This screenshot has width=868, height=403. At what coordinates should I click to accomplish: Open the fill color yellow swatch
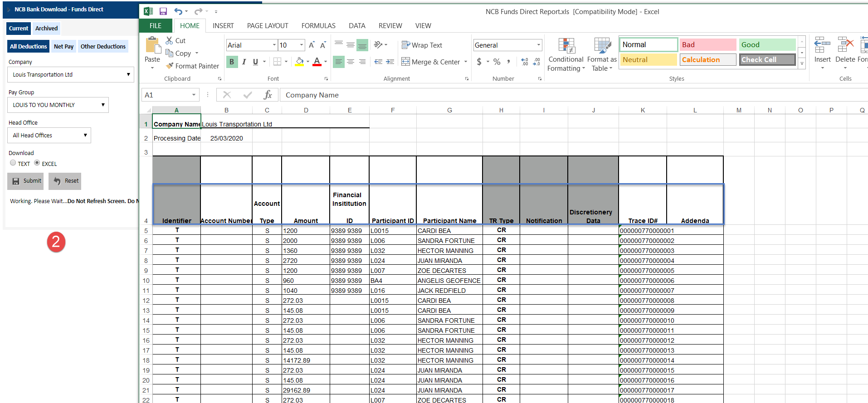(299, 62)
